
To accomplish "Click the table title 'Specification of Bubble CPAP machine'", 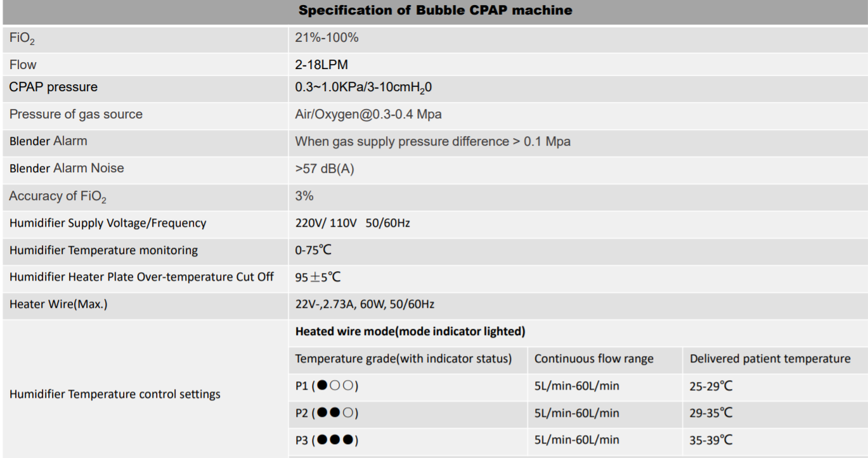I will 435,10.
